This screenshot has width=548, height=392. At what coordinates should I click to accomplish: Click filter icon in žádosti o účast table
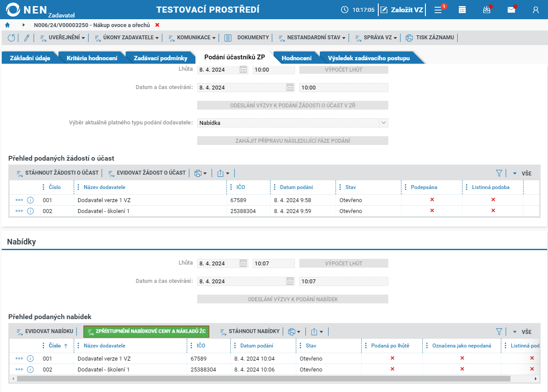point(499,173)
